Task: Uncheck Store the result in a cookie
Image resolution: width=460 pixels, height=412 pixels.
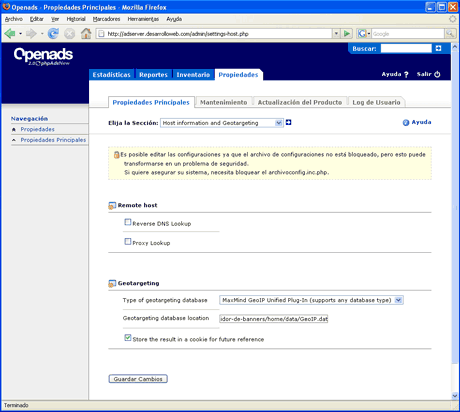Action: pos(128,338)
